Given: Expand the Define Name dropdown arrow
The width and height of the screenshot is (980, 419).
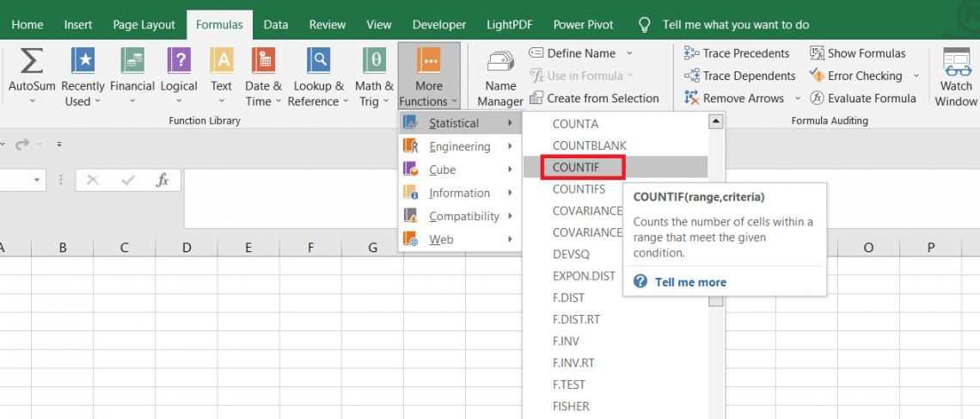Looking at the screenshot, I should point(629,53).
